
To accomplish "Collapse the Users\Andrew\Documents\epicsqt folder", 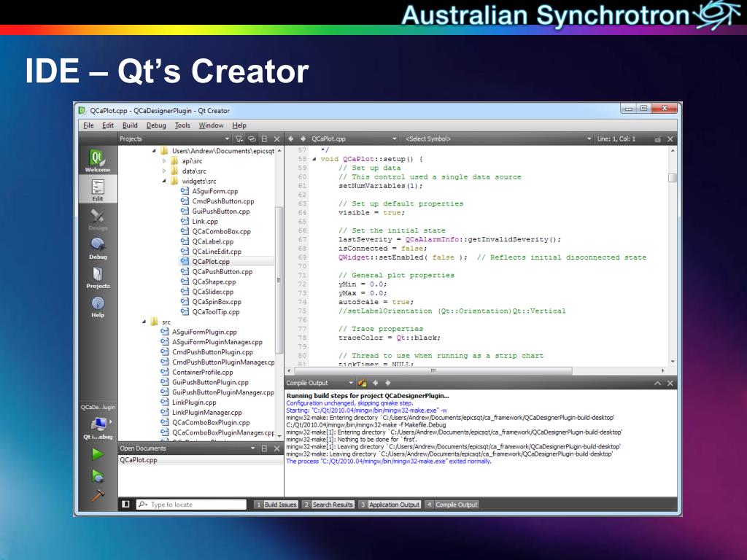I will 154,151.
